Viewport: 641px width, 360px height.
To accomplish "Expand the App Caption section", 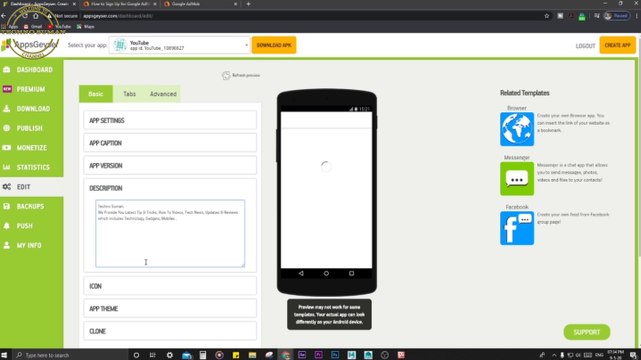I will 170,143.
